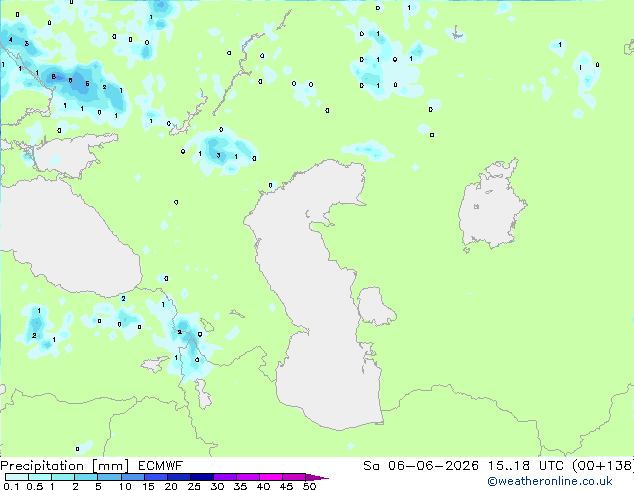Click the precipitation value 8 on the map

coord(53,76)
